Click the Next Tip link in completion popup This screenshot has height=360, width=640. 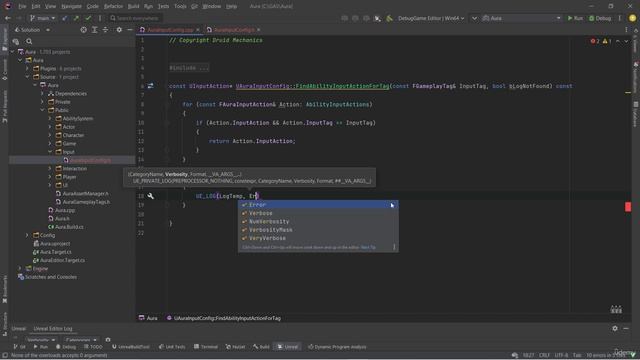[x=368, y=247]
